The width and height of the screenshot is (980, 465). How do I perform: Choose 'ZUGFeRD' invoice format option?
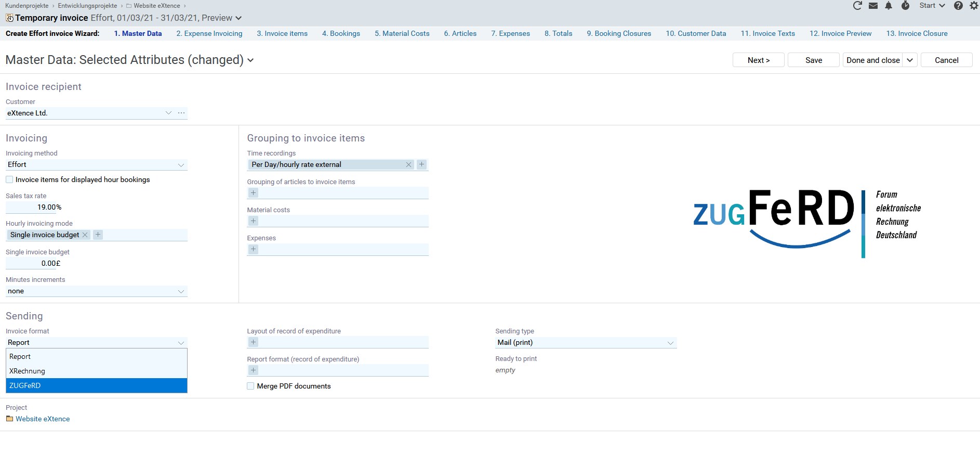[96, 385]
